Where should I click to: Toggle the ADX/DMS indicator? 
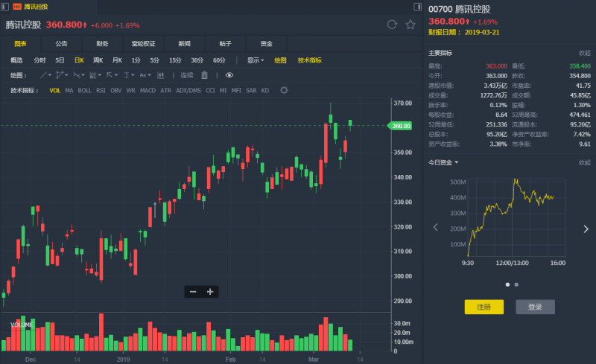(188, 90)
